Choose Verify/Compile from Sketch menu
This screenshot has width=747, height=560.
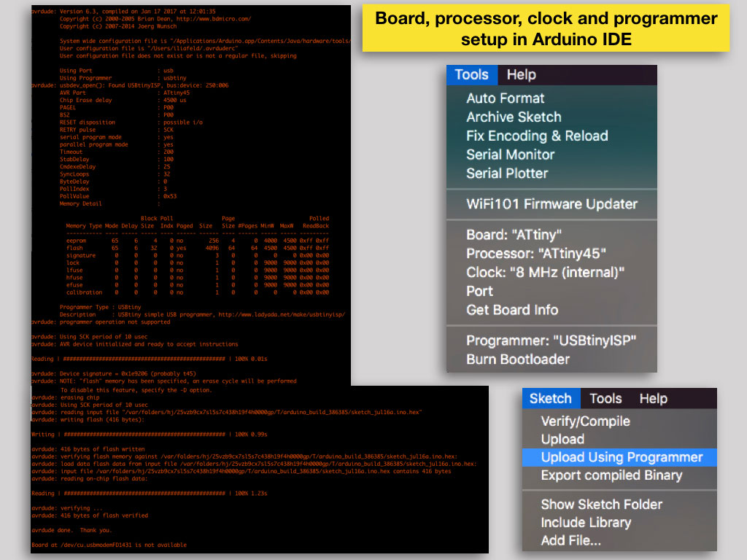coord(586,421)
